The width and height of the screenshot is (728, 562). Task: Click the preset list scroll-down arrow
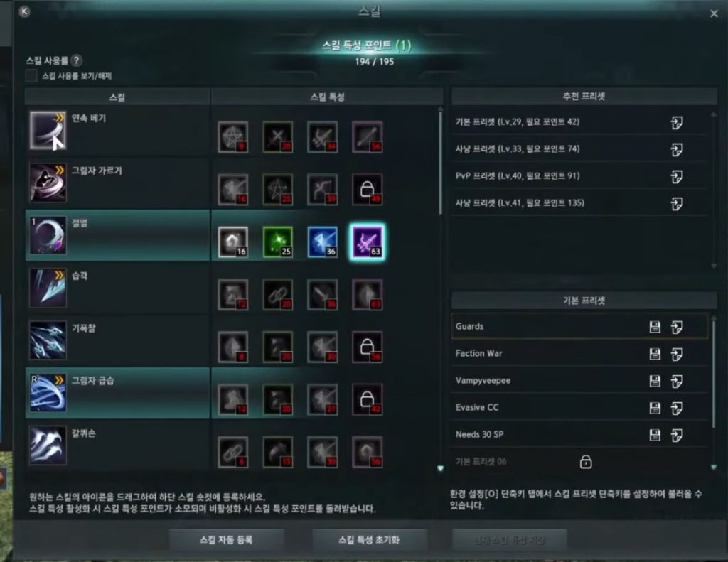point(714,468)
